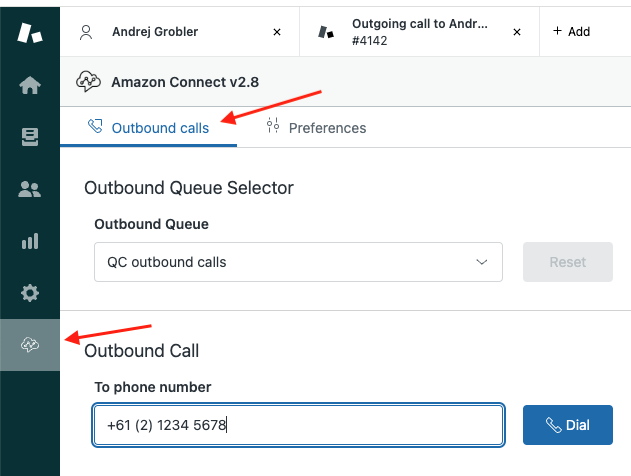Add a new tab with + Add

coord(571,32)
